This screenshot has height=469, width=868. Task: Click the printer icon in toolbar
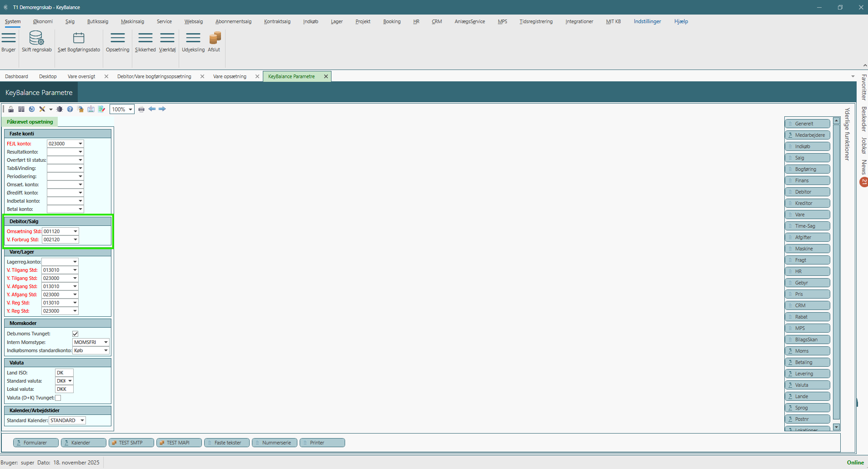tap(141, 109)
